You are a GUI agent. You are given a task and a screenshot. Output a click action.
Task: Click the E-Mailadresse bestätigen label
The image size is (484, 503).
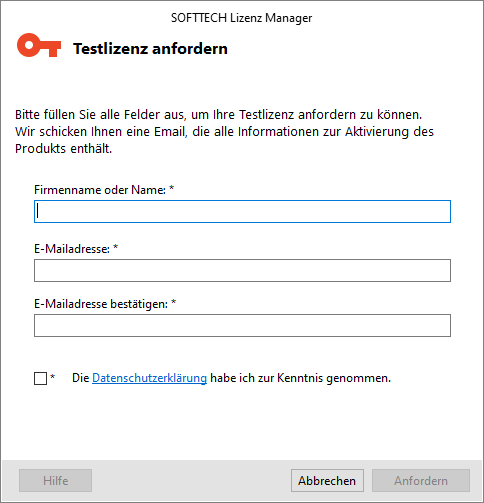[x=101, y=304]
